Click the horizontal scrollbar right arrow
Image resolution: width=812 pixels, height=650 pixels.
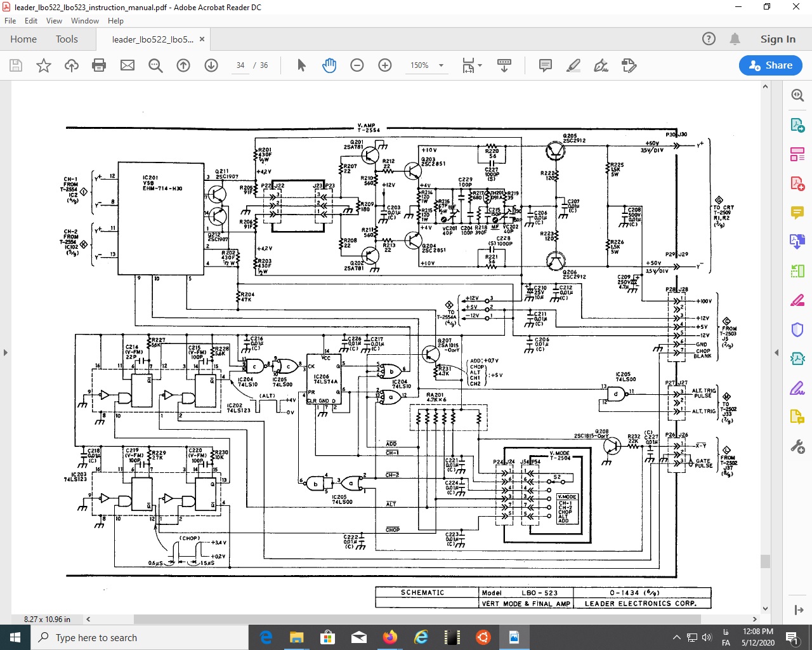coord(754,619)
